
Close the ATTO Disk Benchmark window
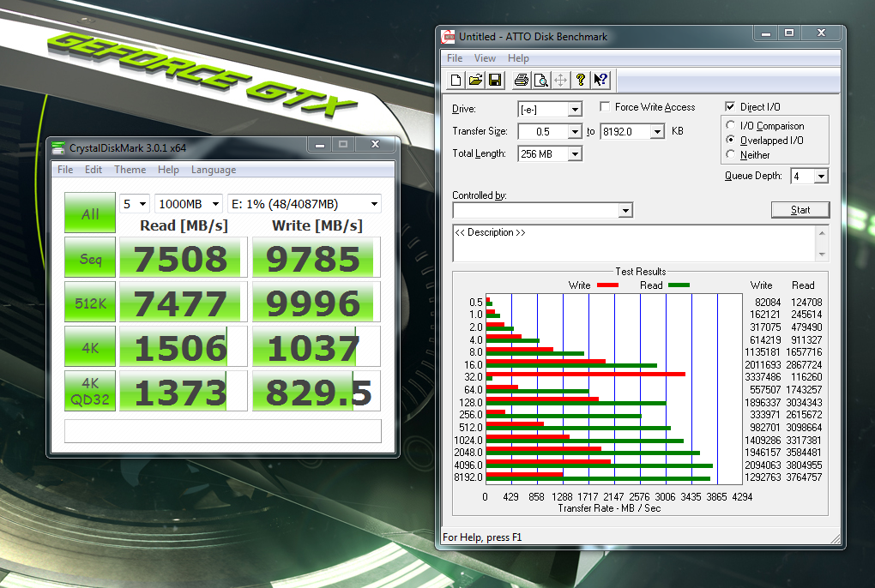coord(821,33)
